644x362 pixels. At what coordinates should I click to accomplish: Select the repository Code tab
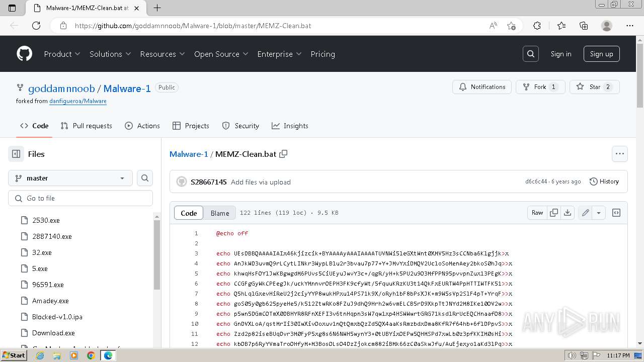click(x=34, y=126)
